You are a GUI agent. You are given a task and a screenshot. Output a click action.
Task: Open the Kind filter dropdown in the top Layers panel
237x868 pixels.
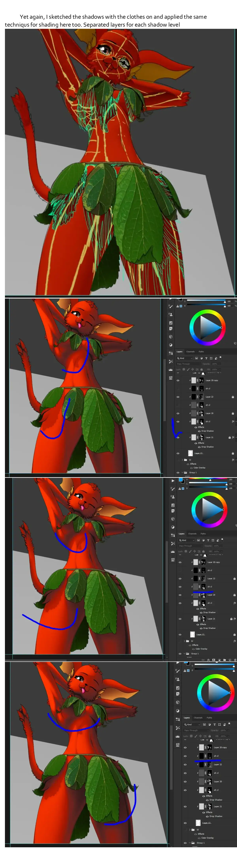point(184,358)
